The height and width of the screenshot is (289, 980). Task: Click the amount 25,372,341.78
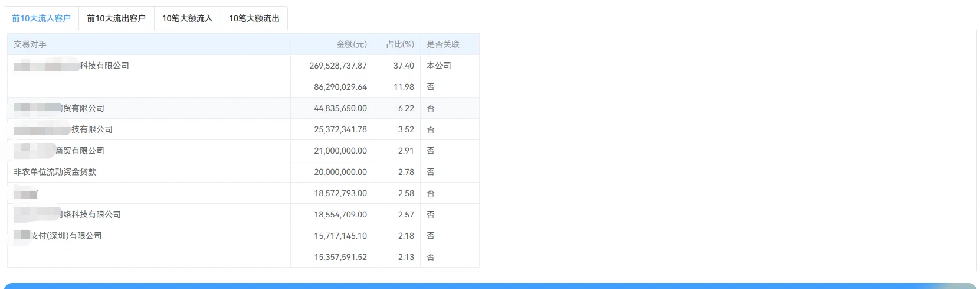(340, 129)
